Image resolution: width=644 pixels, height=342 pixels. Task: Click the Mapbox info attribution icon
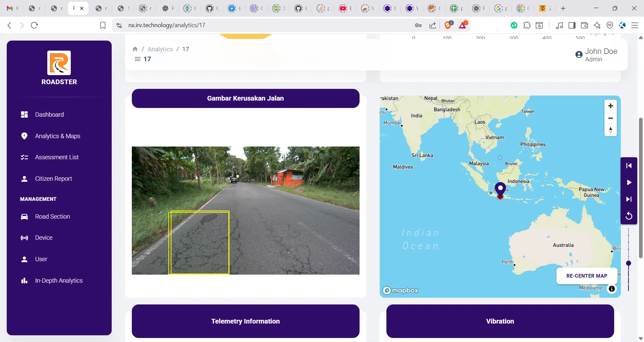point(612,289)
